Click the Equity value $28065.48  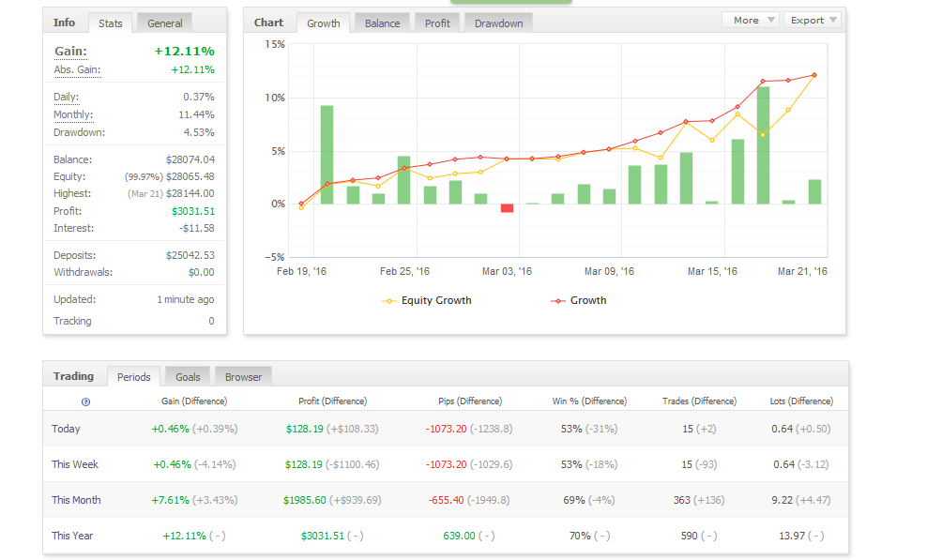tap(190, 176)
